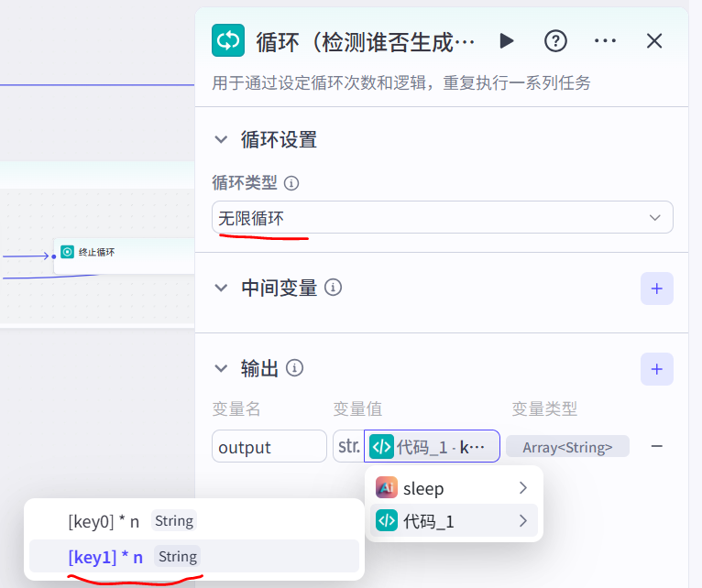The height and width of the screenshot is (588, 702).
Task: Click the 代码_1 variable value selector
Action: click(432, 446)
